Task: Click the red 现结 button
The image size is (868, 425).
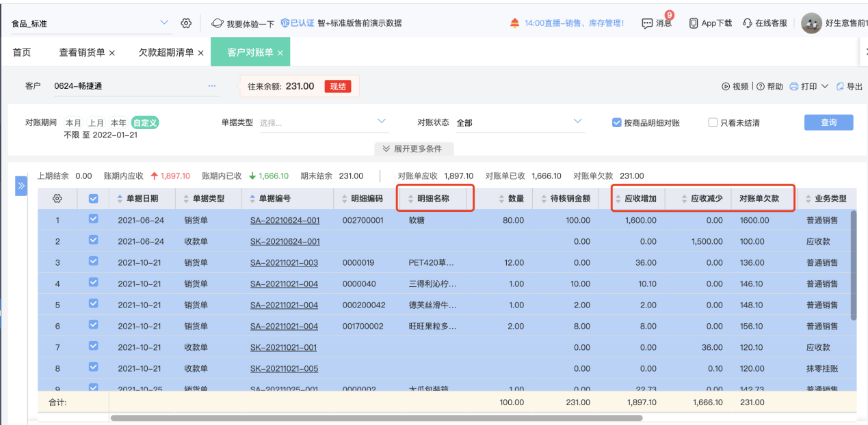Action: 338,86
